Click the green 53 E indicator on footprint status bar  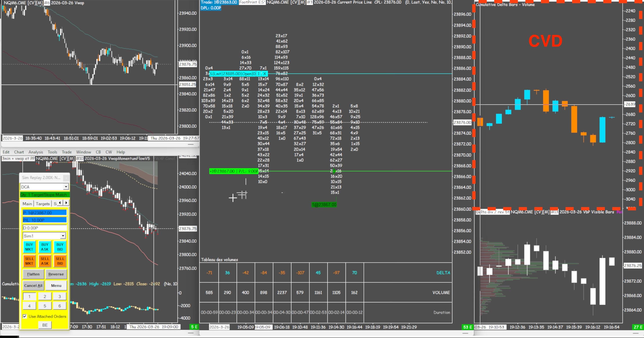(x=467, y=327)
